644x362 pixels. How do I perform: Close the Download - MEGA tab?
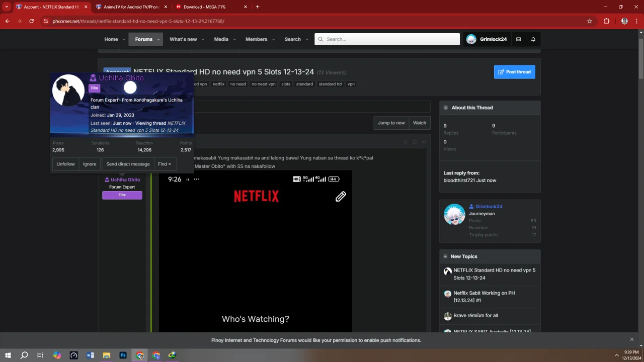tap(246, 7)
